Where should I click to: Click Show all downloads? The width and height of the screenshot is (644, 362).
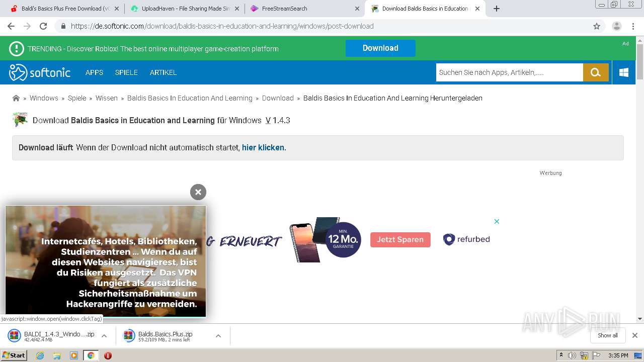[608, 335]
